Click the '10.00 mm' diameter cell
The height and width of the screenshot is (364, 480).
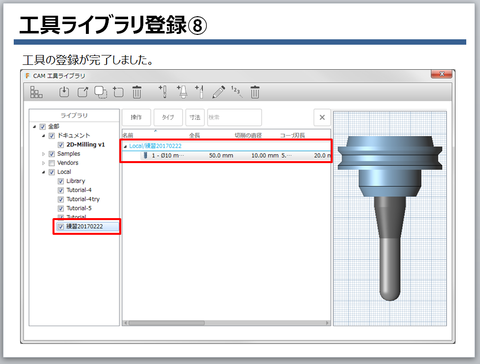pos(265,156)
